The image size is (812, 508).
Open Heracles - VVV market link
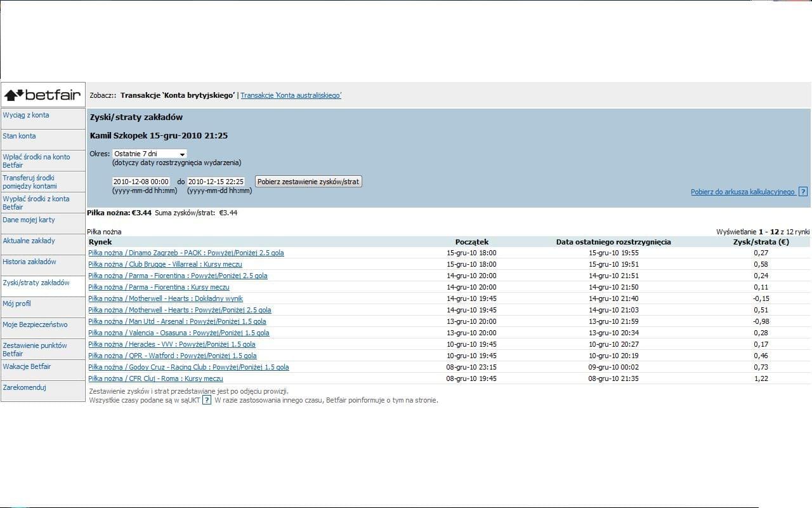[x=172, y=344]
